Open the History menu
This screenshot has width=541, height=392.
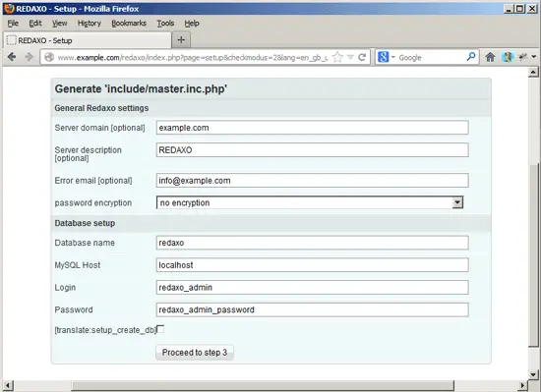90,24
